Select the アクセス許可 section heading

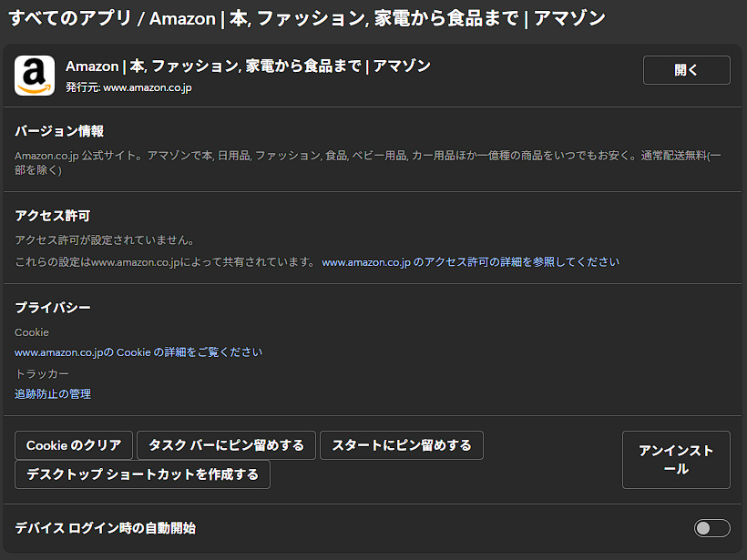coord(52,216)
